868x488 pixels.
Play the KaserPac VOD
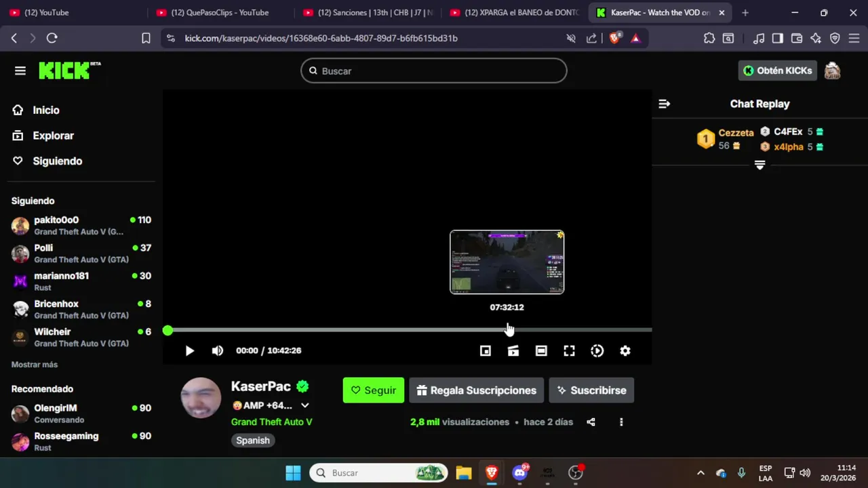pyautogui.click(x=190, y=350)
